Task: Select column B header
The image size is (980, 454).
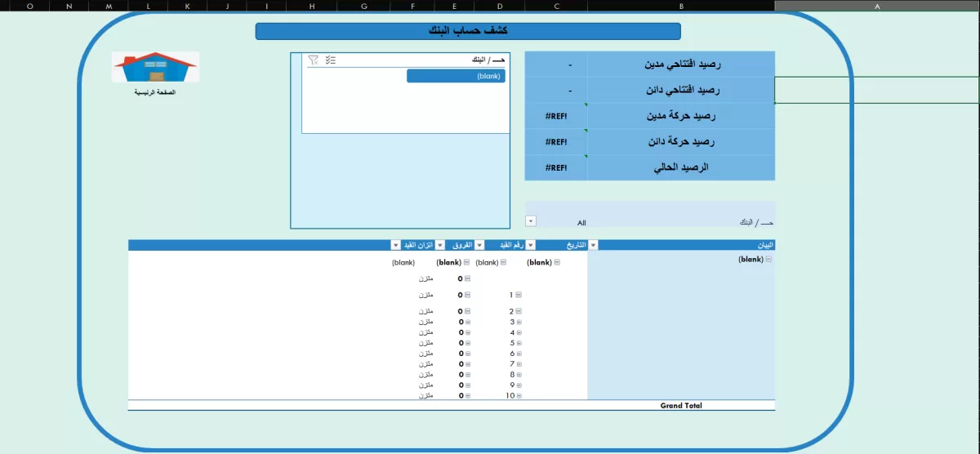Action: [681, 6]
